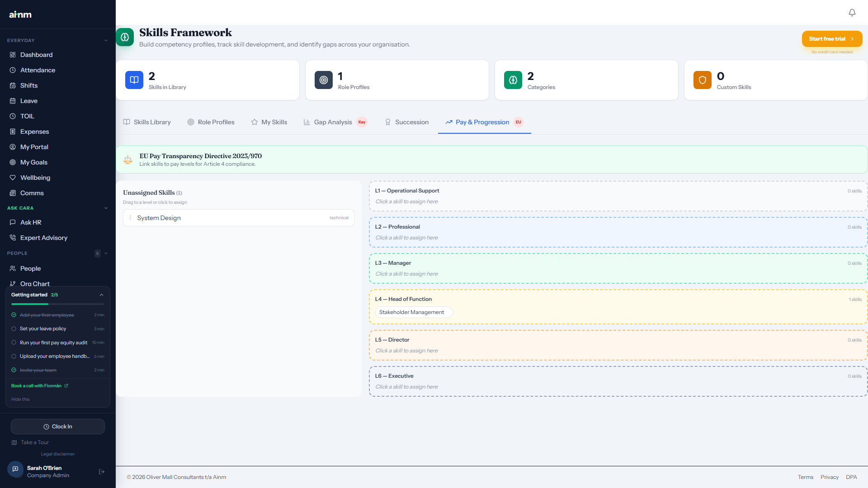Click the Categories brain icon card
The height and width of the screenshot is (488, 868).
[513, 80]
